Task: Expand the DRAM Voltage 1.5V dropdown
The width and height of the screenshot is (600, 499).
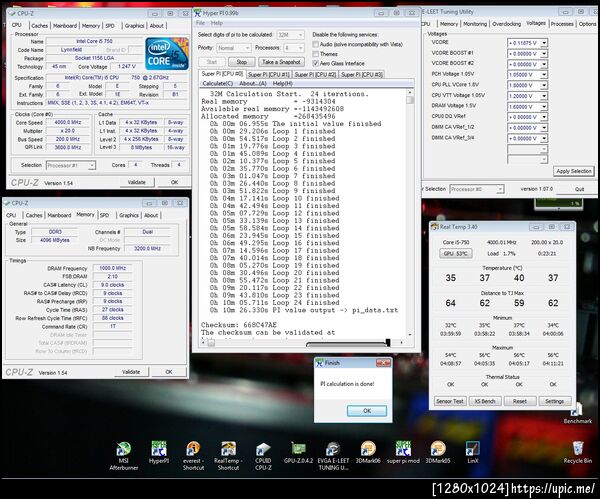Action: tap(544, 107)
